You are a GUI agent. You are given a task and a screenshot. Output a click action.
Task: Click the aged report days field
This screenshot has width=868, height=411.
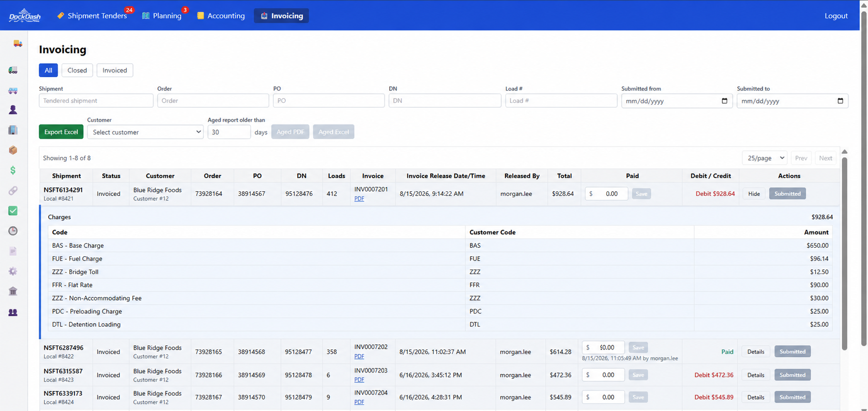(x=229, y=132)
